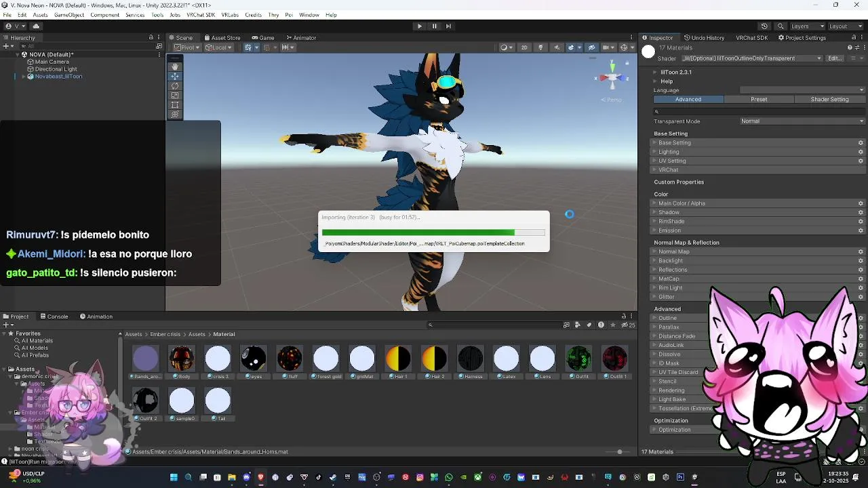The image size is (868, 488).
Task: Select Novabeast_lilToon in Hierarchy
Action: tap(58, 77)
